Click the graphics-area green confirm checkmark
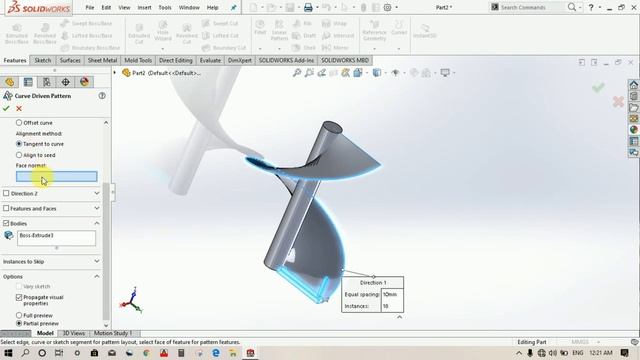Viewport: 640px width, 360px height. pyautogui.click(x=598, y=87)
